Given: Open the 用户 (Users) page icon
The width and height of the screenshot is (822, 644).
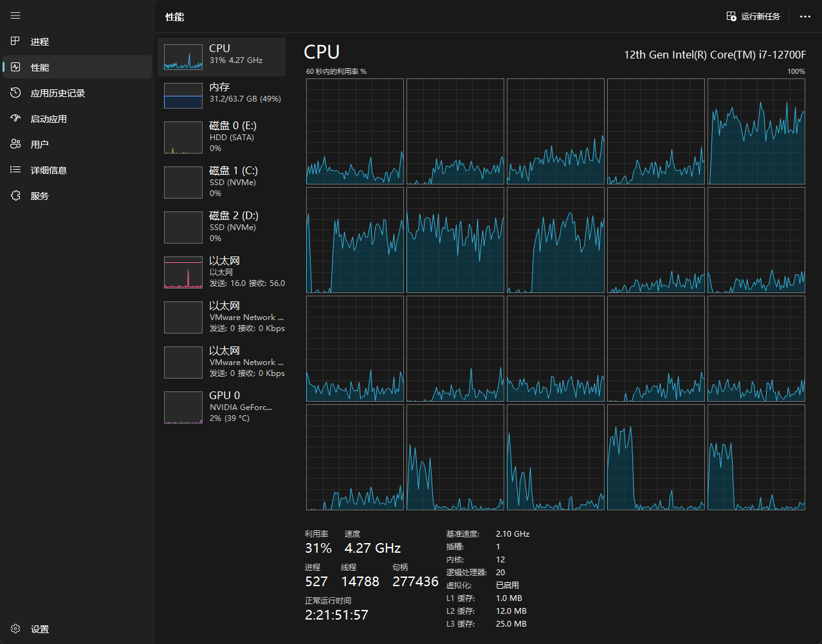Looking at the screenshot, I should (x=15, y=144).
